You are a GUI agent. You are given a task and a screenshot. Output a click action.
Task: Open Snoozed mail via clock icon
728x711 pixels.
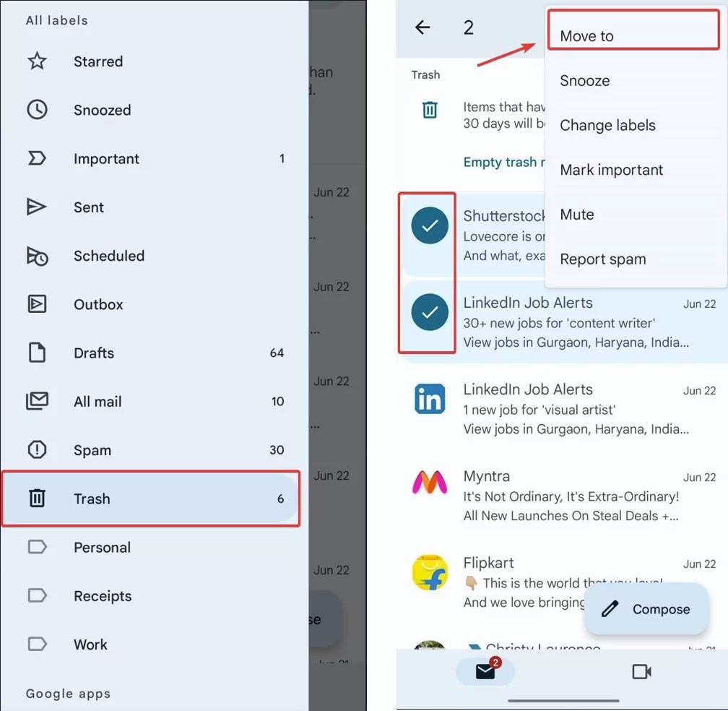click(37, 110)
